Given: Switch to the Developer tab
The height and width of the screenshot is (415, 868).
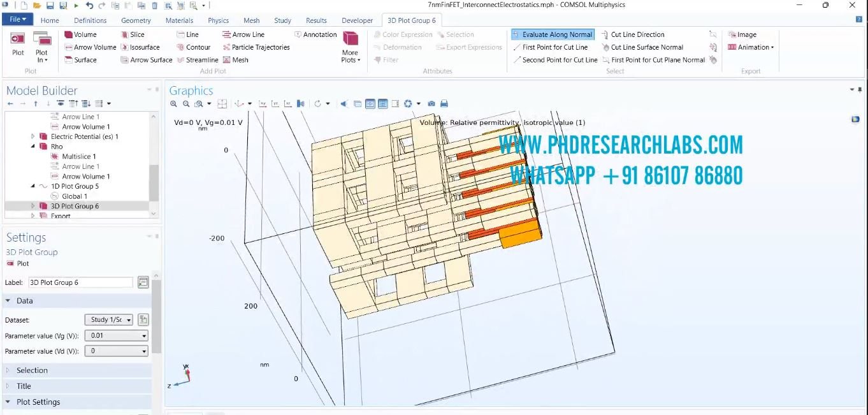Looking at the screenshot, I should (x=358, y=20).
